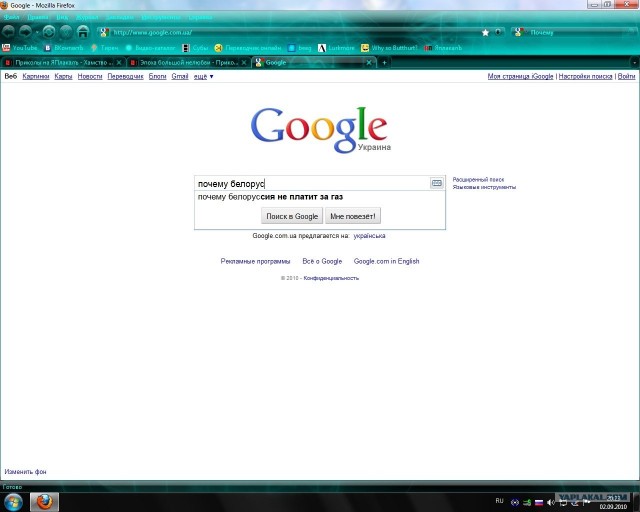The height and width of the screenshot is (512, 640).
Task: Click the Firefox taskbar button
Action: pyautogui.click(x=44, y=502)
